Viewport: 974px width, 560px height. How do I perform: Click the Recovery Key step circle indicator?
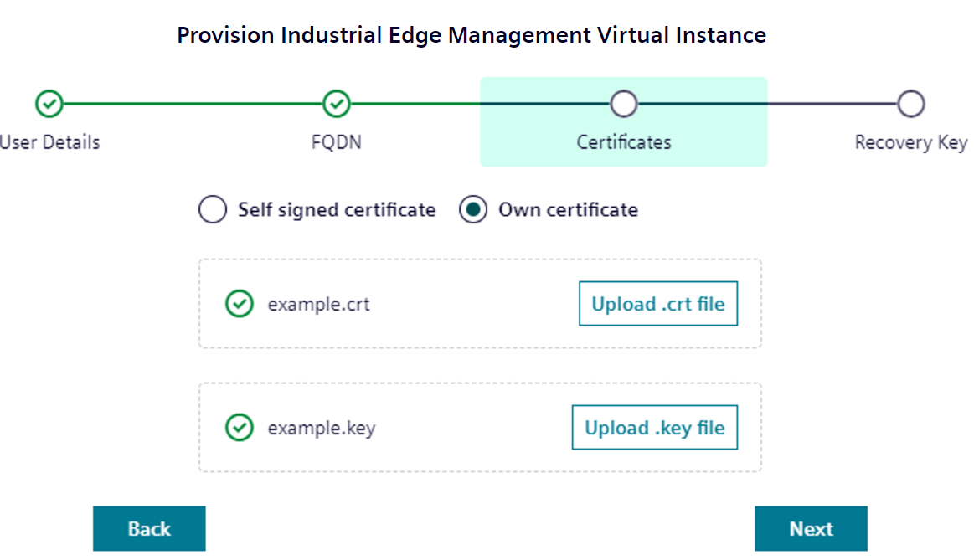[911, 103]
